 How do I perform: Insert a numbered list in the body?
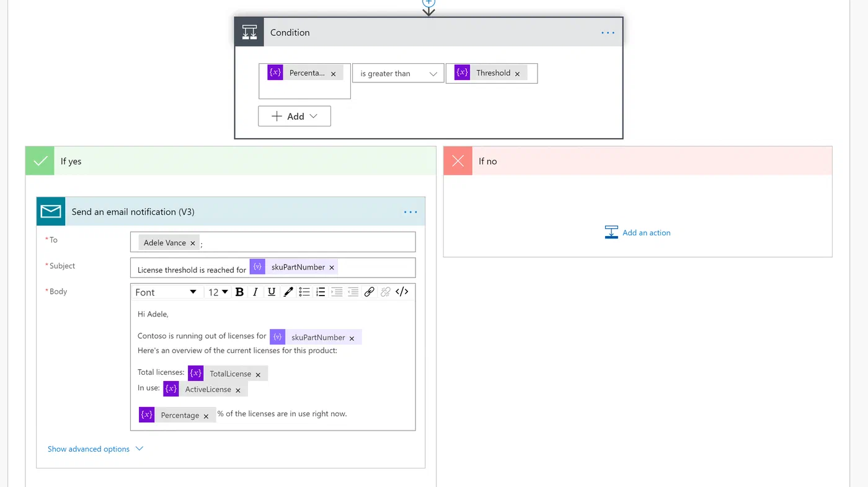[321, 292]
